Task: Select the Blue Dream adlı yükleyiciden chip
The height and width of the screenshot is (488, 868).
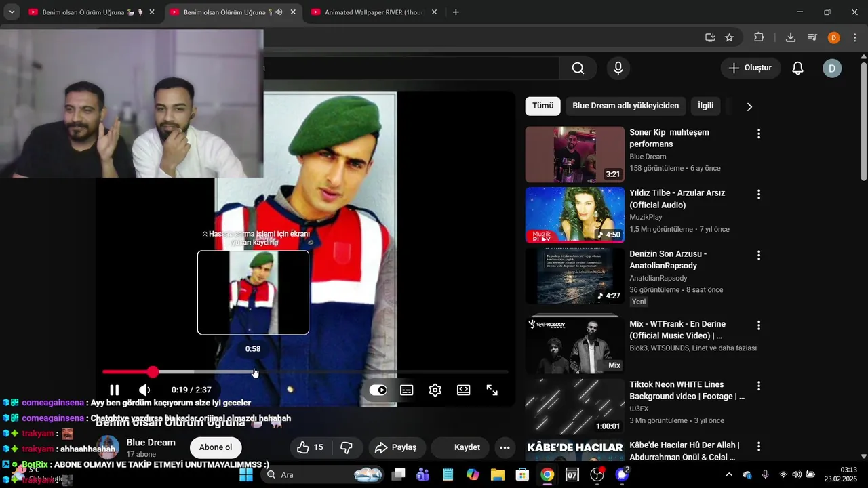Action: click(x=625, y=106)
